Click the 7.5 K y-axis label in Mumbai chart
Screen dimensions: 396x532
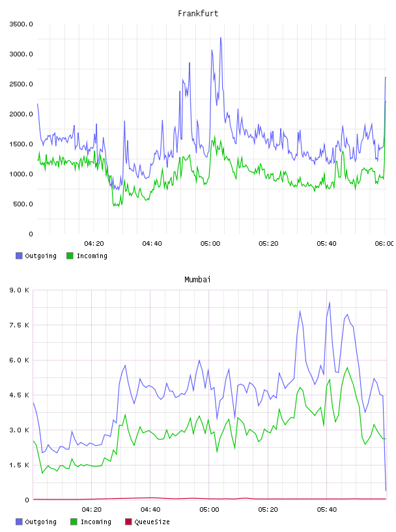tap(19, 325)
